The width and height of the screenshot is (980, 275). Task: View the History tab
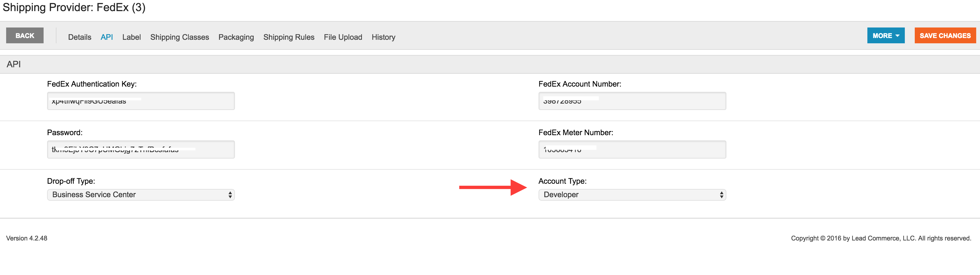click(x=383, y=37)
